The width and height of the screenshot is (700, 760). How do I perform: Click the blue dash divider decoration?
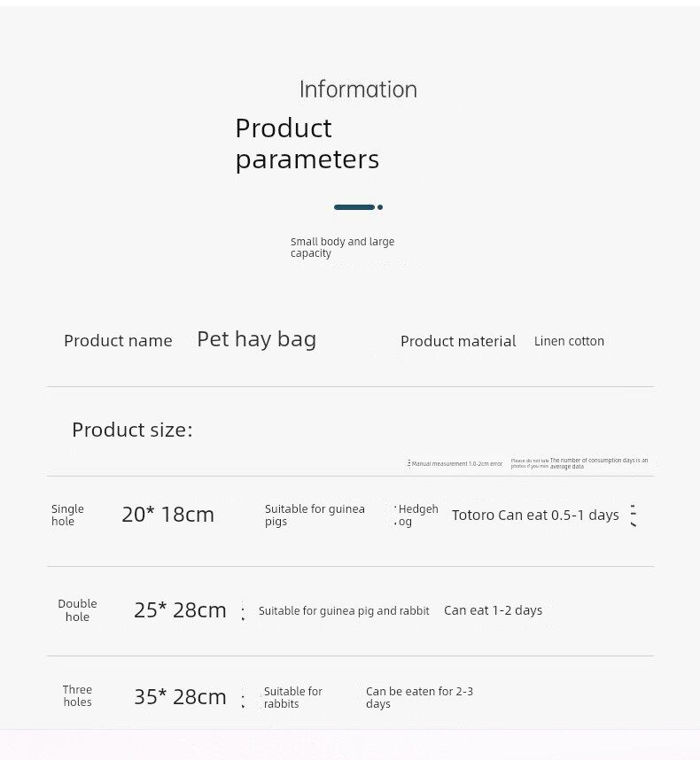point(357,207)
